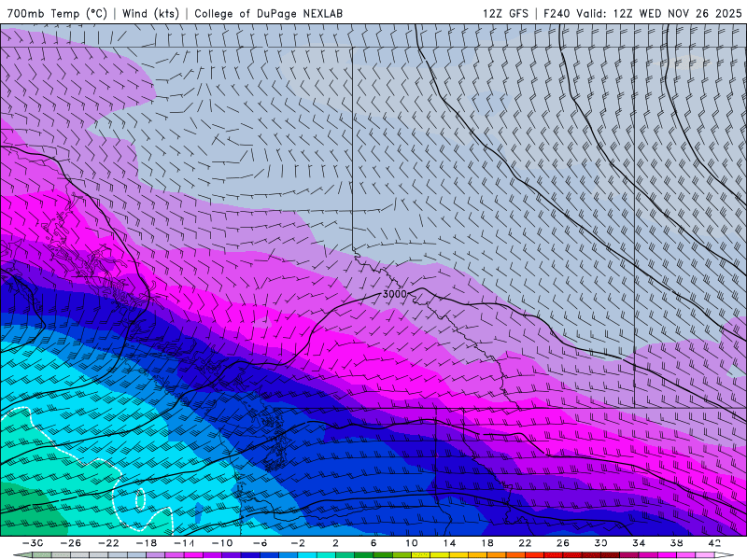Screen dimensions: 747x560
Task: Select the -14 legend value
Action: point(184,543)
